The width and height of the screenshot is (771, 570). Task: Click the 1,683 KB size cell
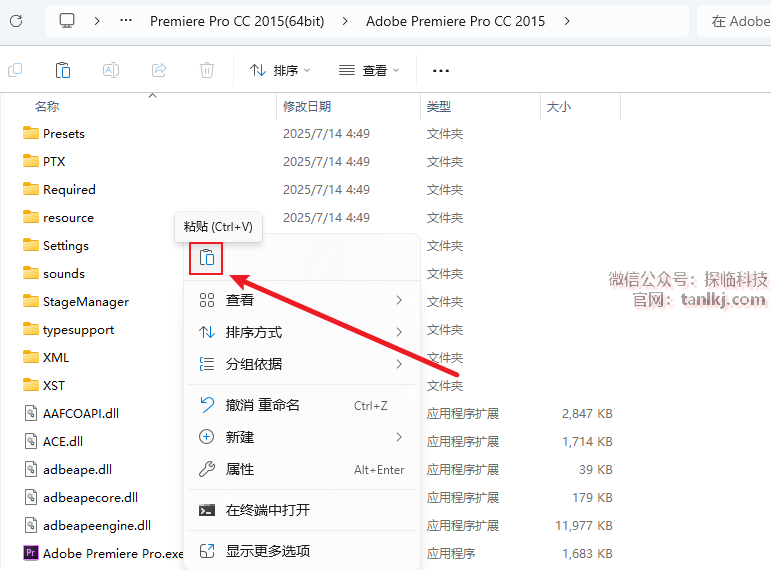tap(587, 554)
